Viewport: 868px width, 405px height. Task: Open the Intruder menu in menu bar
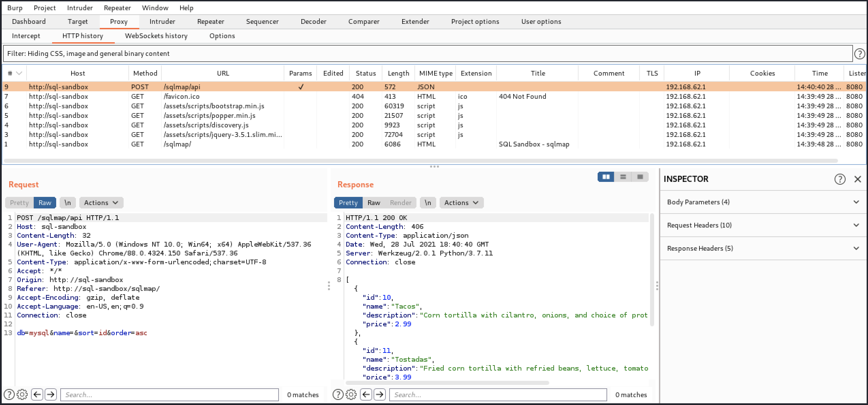(x=80, y=8)
